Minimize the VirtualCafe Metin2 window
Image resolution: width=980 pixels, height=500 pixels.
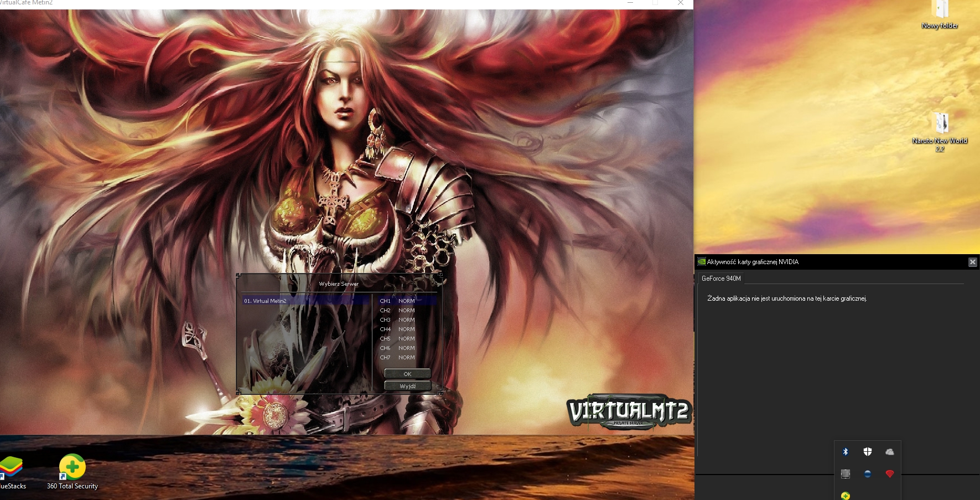point(630,3)
